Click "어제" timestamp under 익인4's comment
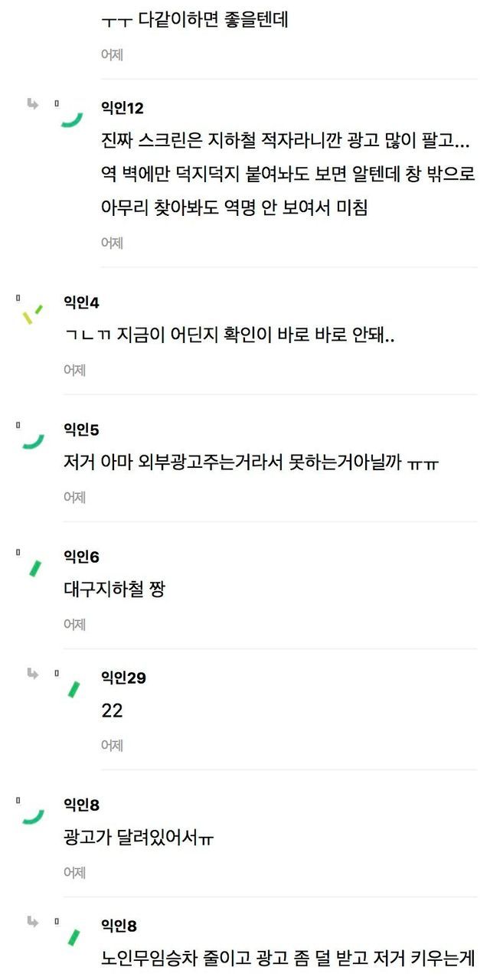 tap(74, 370)
